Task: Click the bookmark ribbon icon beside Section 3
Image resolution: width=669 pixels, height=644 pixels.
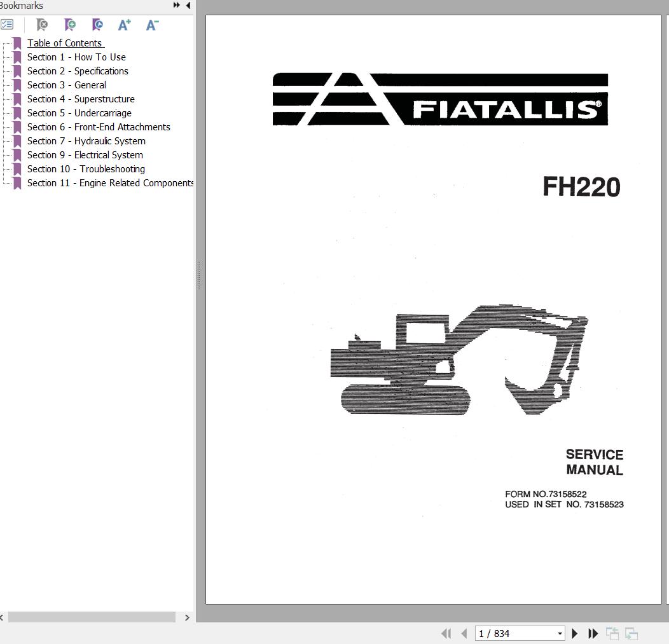Action: (17, 85)
